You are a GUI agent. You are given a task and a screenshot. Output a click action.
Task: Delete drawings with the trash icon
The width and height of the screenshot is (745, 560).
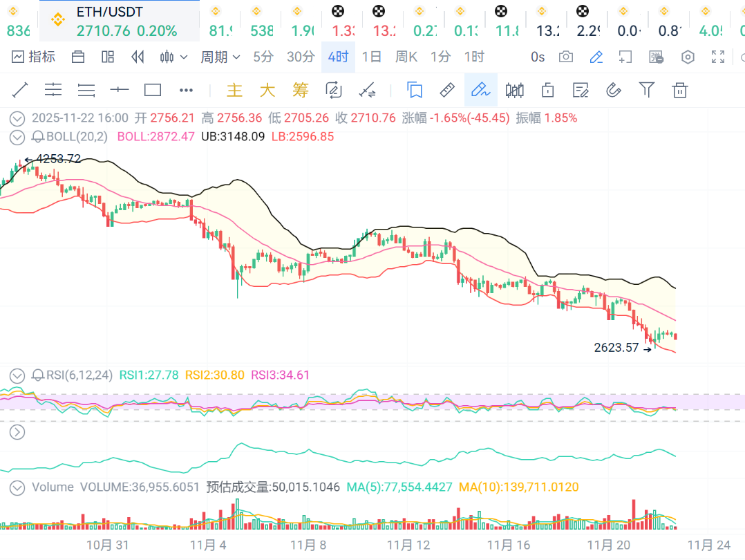point(680,90)
